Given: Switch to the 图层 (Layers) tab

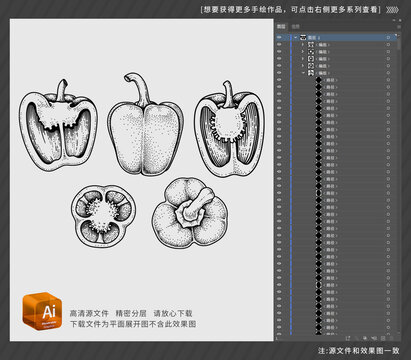Looking at the screenshot, I should [x=281, y=26].
